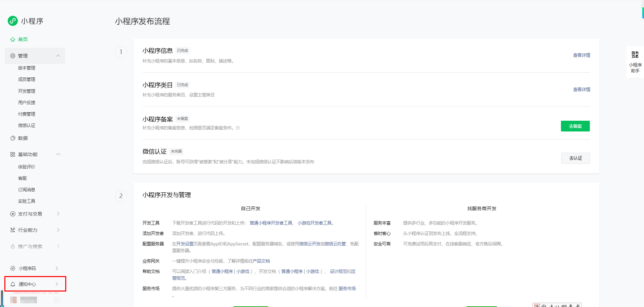This screenshot has width=644, height=307.
Task: Click the home icon beside 首页
Action: tap(13, 39)
